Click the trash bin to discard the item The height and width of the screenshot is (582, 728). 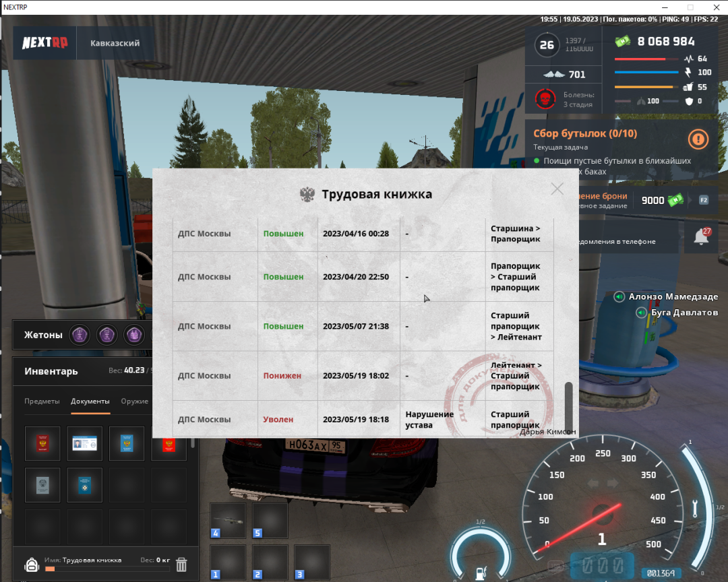pyautogui.click(x=181, y=564)
